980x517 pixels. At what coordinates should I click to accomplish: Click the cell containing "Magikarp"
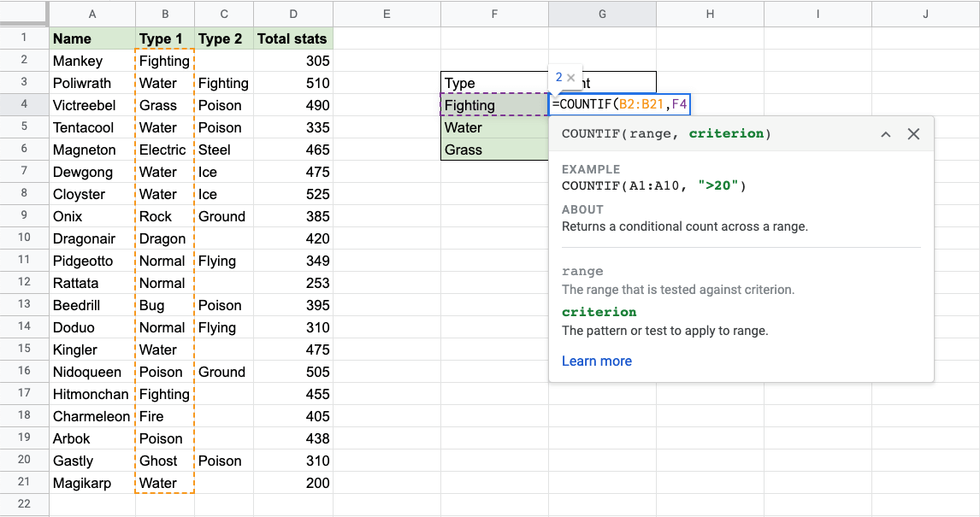92,483
